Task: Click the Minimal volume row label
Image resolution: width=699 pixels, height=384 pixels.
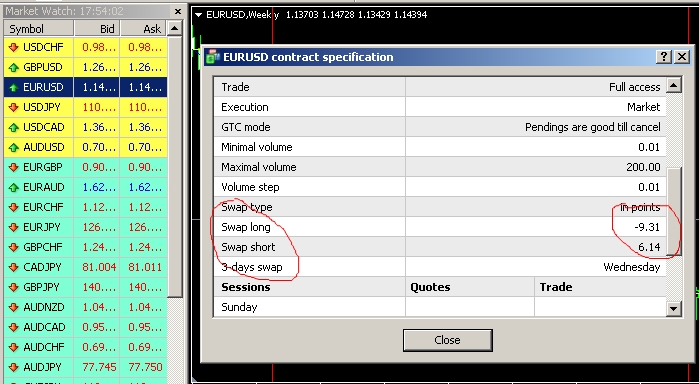Action: pyautogui.click(x=257, y=147)
